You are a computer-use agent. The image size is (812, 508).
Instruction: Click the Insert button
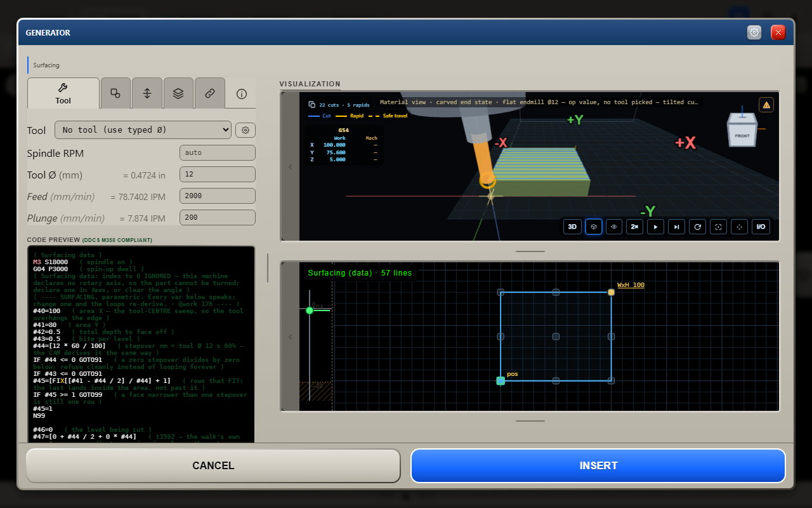598,465
